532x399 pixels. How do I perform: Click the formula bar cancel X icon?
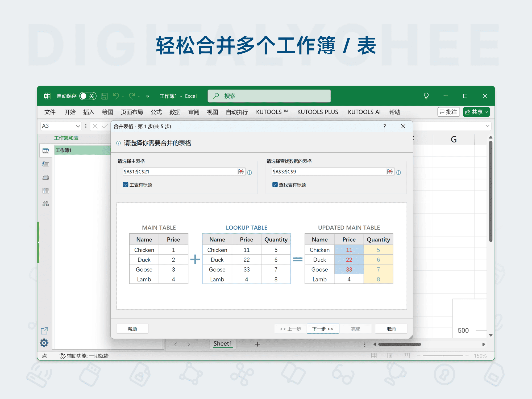point(95,126)
